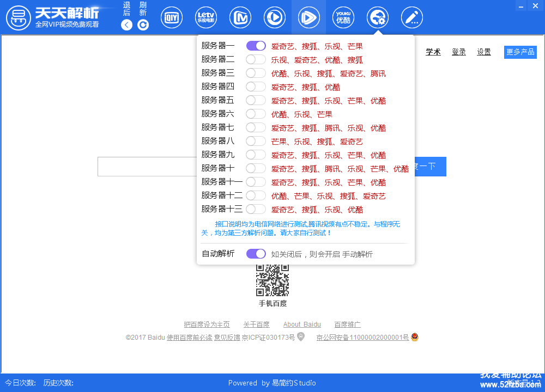
Task: Turn on the 服务器六 switch
Action: [x=256, y=114]
